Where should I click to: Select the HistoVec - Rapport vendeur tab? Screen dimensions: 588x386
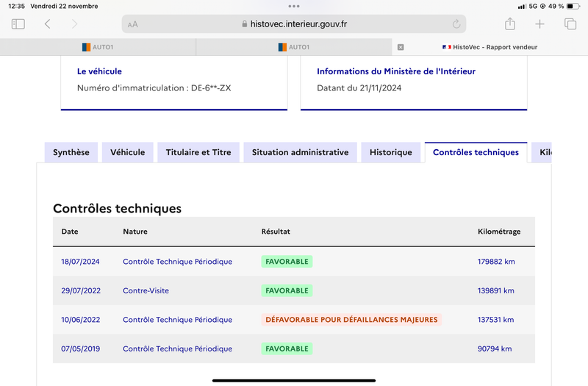tap(490, 47)
